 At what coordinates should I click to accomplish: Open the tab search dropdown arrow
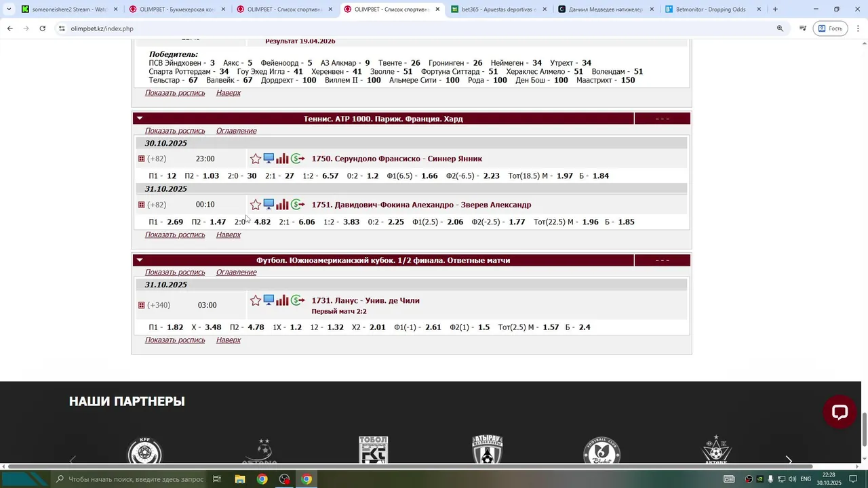(8, 9)
